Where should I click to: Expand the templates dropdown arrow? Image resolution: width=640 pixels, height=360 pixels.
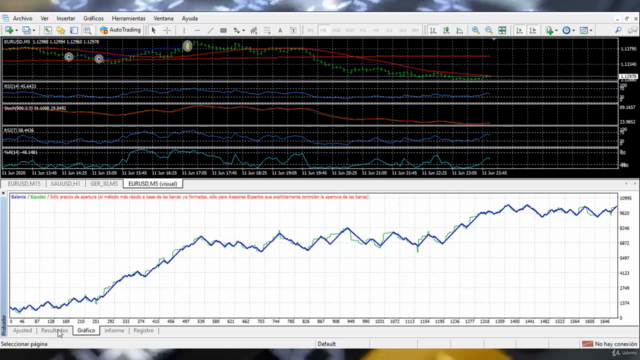pyautogui.click(x=591, y=31)
